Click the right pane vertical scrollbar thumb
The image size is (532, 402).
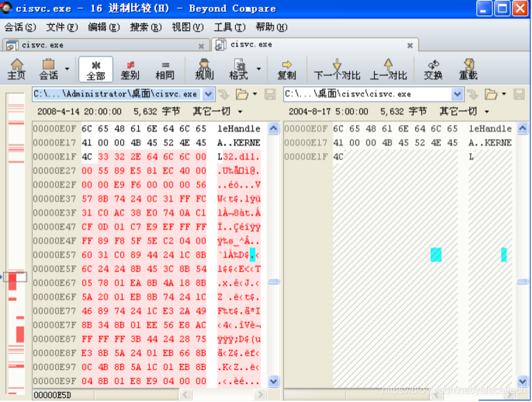523,282
